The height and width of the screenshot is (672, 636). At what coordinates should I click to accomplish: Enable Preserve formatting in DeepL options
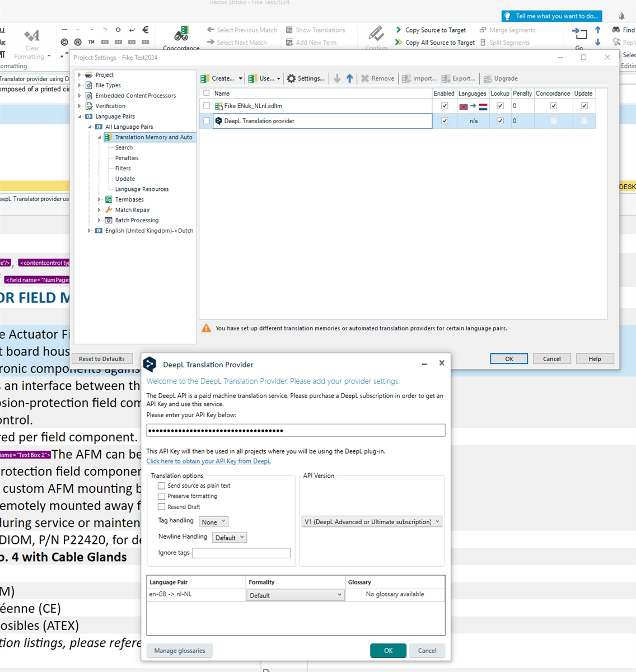tap(161, 496)
